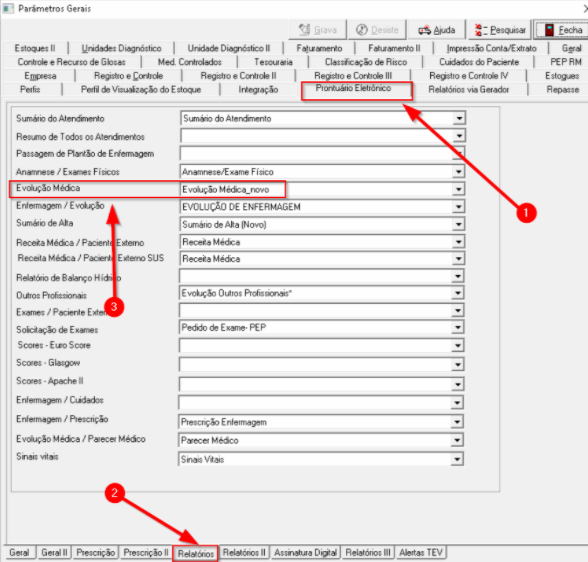This screenshot has width=588, height=562.
Task: Open Registro e Controle II tab
Action: [238, 76]
